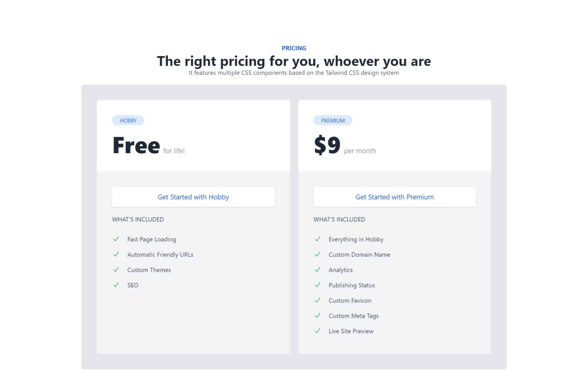
Task: Click the Live Site Preview feature text
Action: (x=351, y=331)
